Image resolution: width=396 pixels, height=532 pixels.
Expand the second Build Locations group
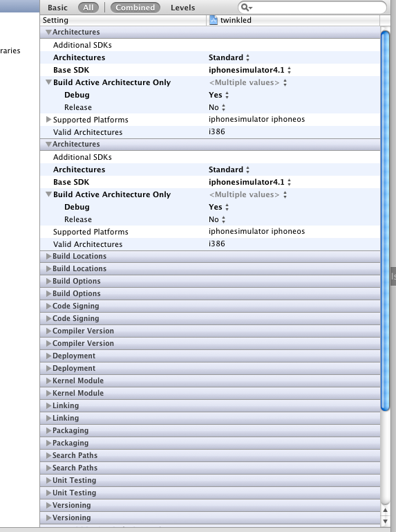tap(48, 268)
